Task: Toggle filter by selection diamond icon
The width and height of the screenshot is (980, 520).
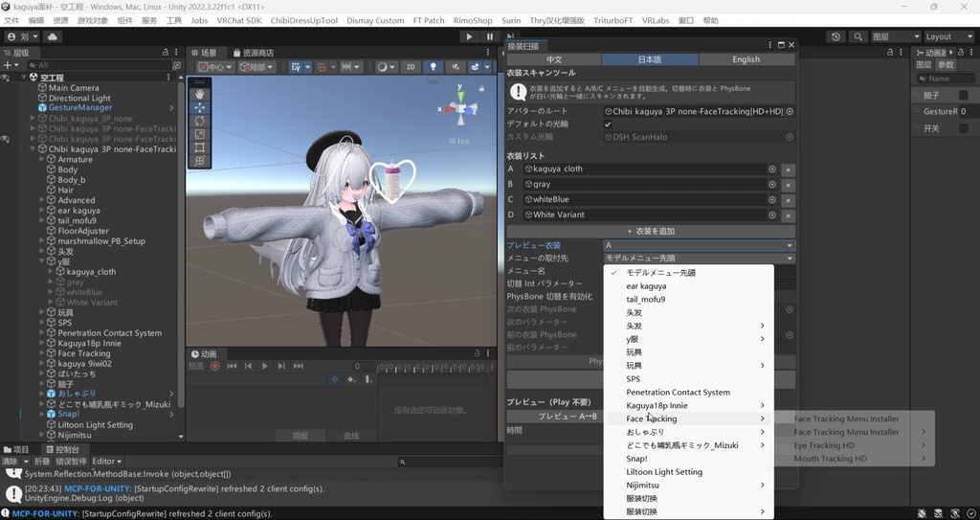Action: click(335, 379)
